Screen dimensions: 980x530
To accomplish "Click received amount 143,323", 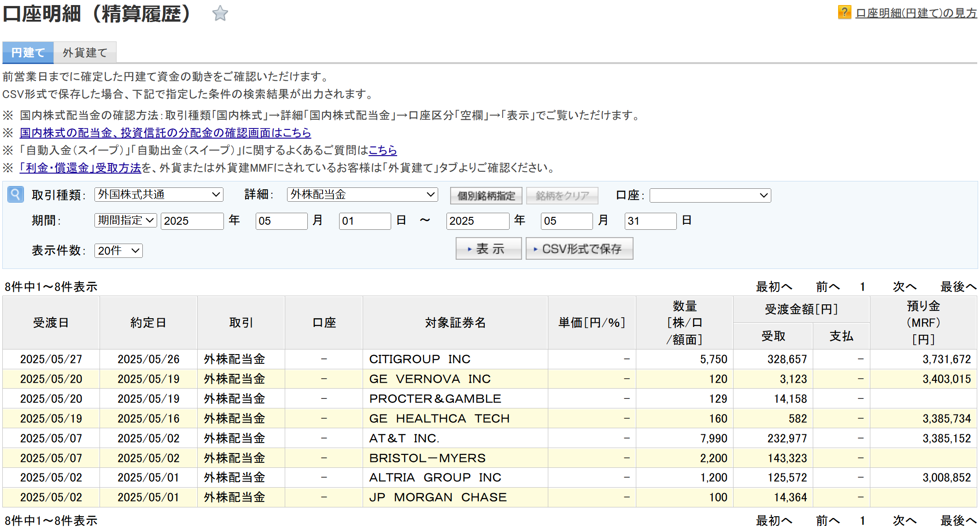I will pyautogui.click(x=787, y=458).
